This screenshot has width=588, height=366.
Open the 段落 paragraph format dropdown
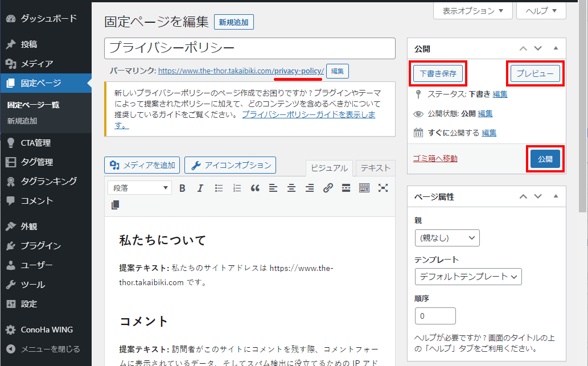click(x=140, y=188)
